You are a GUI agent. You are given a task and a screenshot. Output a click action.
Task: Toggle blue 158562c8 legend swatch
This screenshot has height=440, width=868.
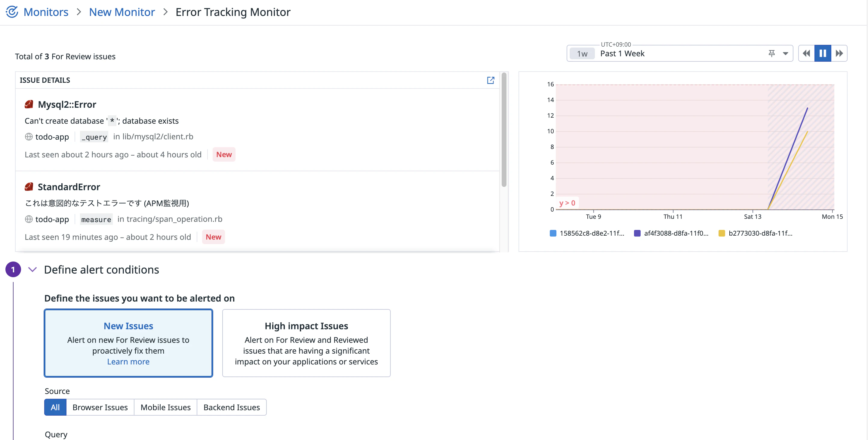(553, 233)
